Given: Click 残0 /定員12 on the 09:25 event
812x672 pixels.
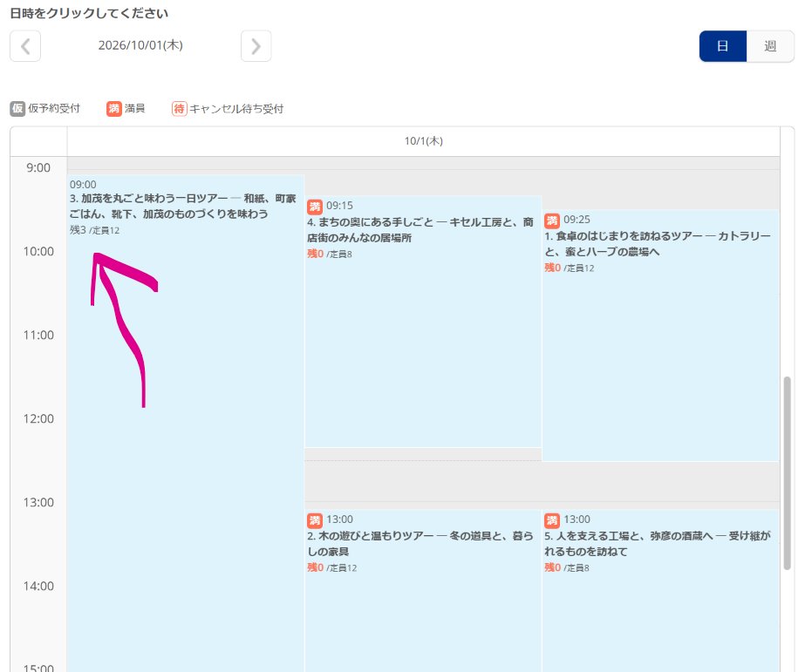Looking at the screenshot, I should coord(570,268).
